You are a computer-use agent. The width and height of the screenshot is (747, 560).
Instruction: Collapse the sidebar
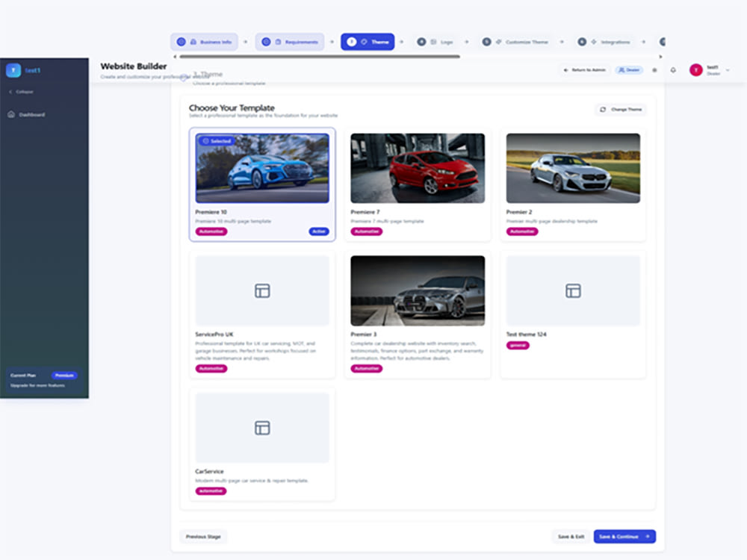[22, 92]
